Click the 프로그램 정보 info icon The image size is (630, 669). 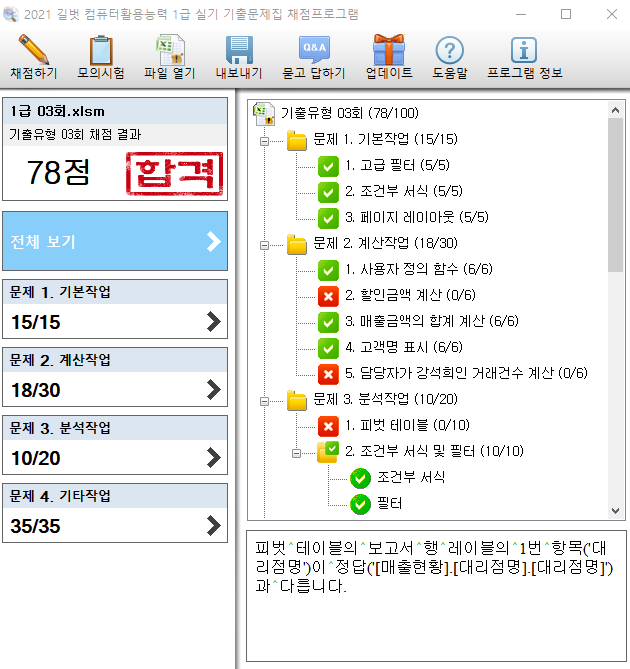tap(524, 50)
